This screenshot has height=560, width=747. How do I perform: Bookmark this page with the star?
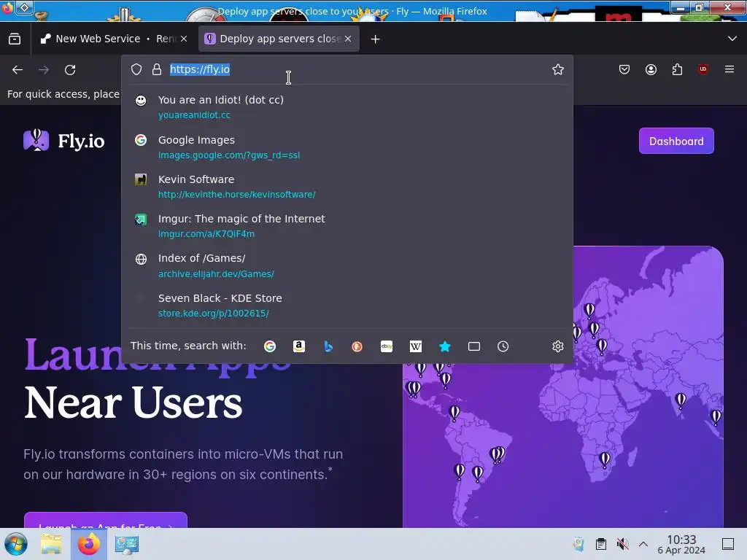(x=558, y=69)
